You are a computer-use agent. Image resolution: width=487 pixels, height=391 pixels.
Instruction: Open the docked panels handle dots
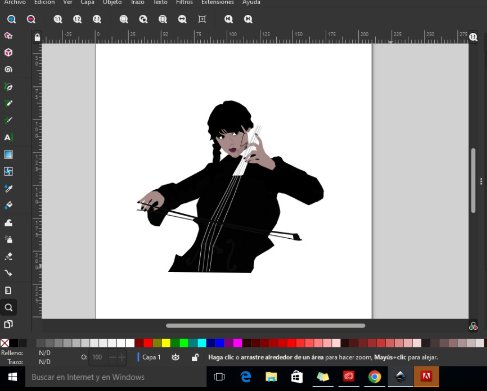[481, 181]
